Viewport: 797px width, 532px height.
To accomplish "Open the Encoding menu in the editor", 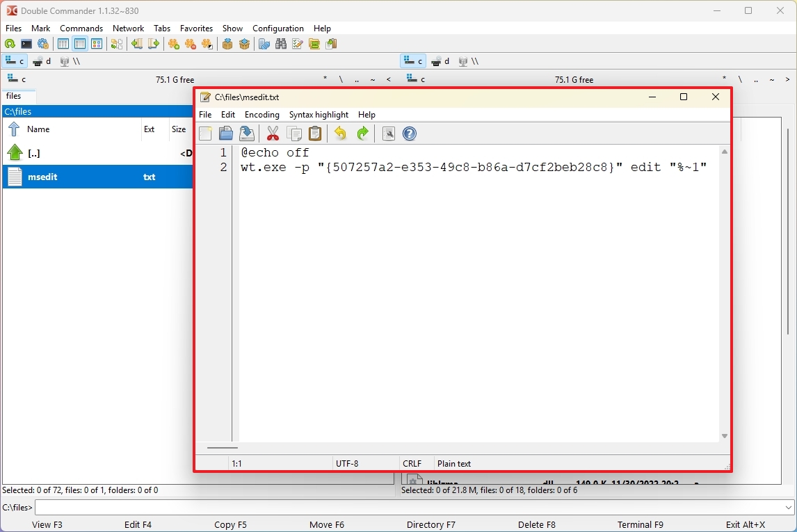I will coord(262,115).
